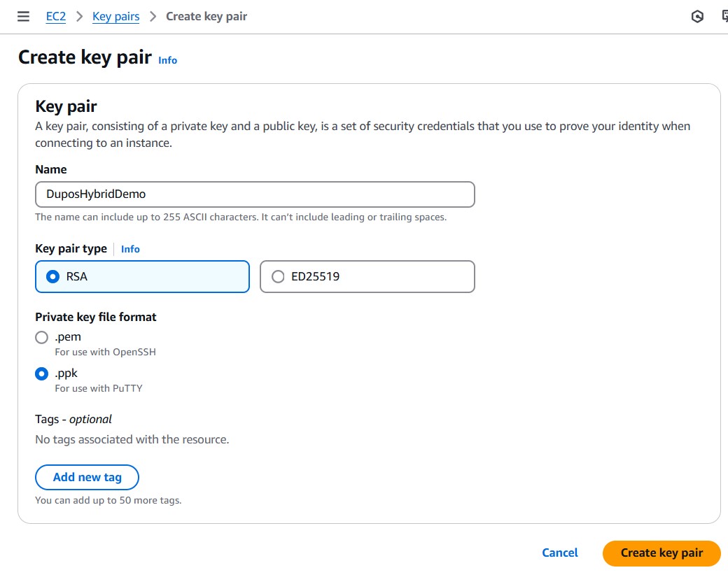Go back to Key pairs breadcrumb

click(116, 17)
